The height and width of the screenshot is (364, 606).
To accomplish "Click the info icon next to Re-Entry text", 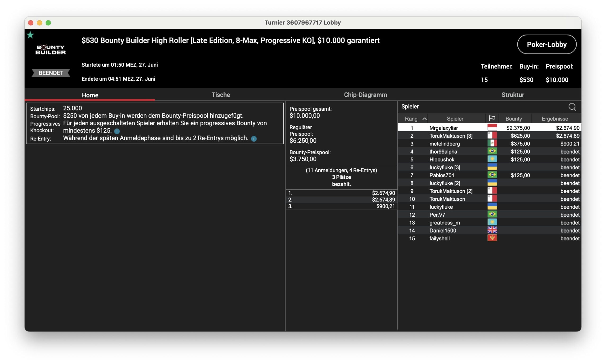I will coord(254,139).
